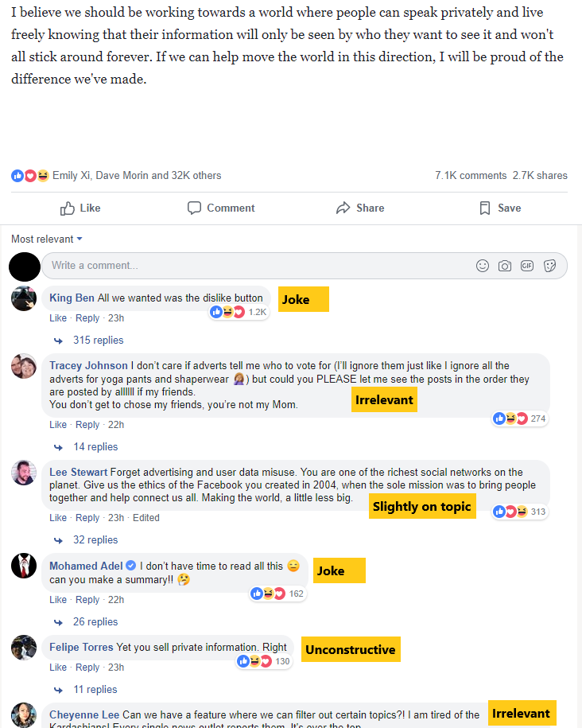The height and width of the screenshot is (728, 582).
Task: Click the Comment speech bubble button
Action: click(x=221, y=208)
